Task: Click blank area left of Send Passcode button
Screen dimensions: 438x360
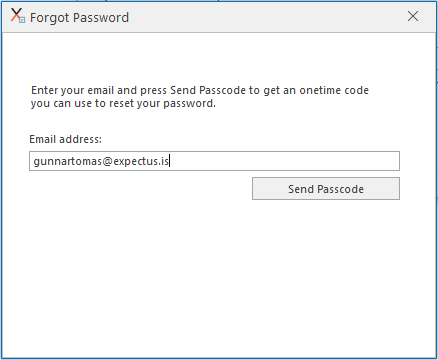Action: 140,189
